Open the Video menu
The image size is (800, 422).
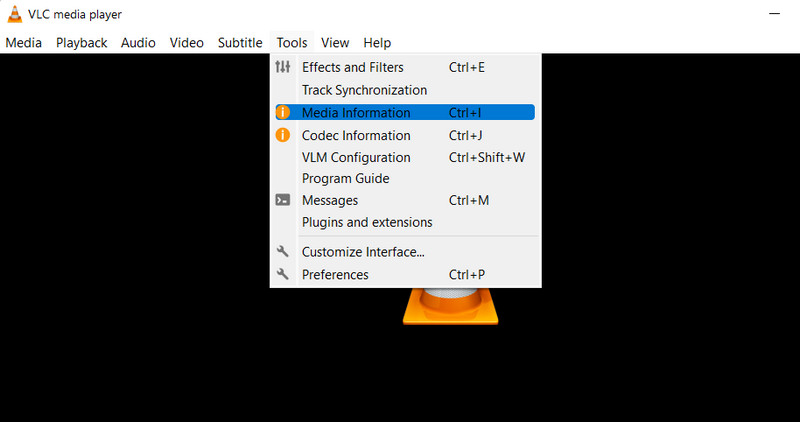click(x=186, y=43)
